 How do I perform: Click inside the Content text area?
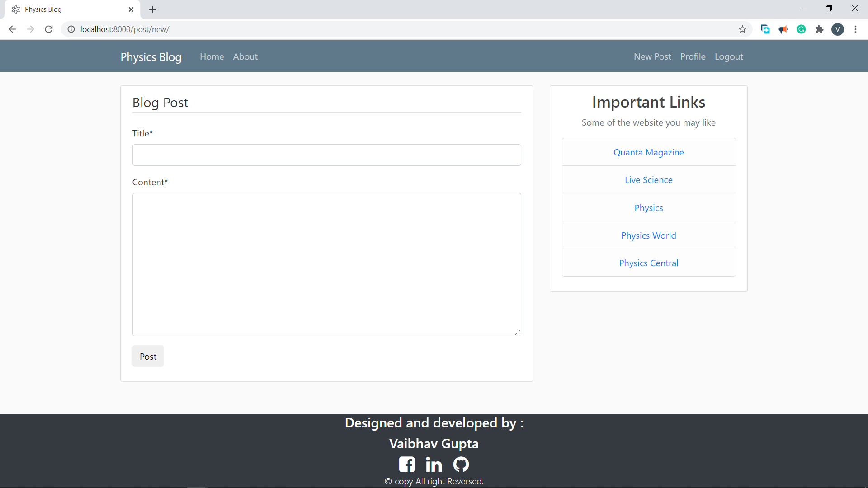(x=326, y=264)
